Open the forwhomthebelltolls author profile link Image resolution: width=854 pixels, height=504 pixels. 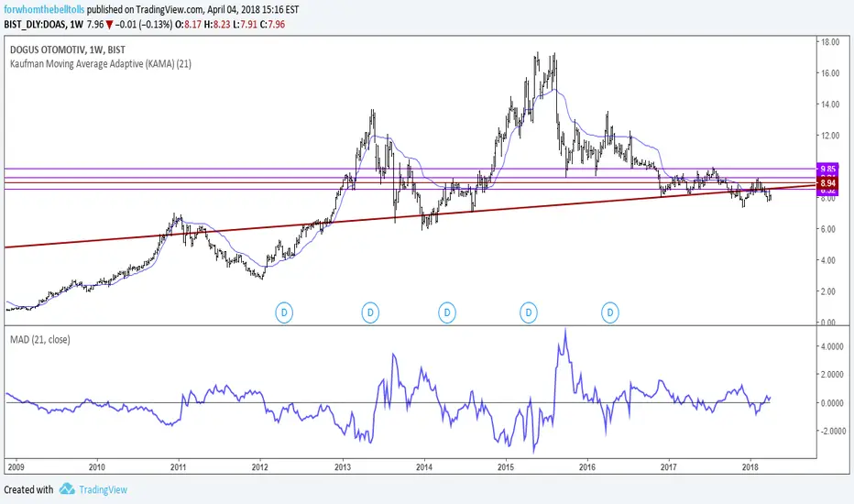[x=44, y=10]
